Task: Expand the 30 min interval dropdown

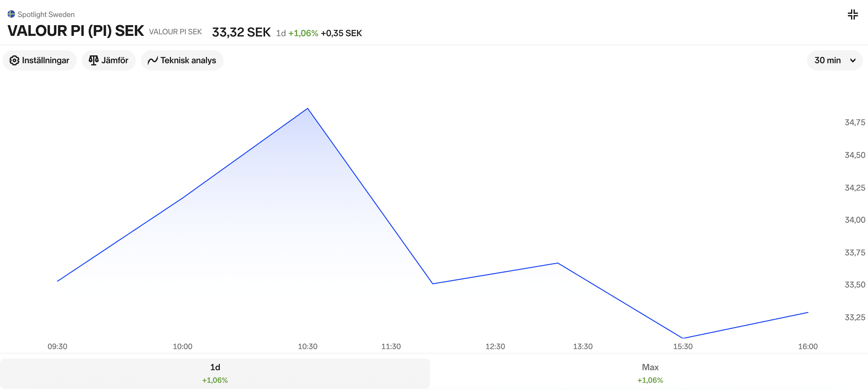Action: [x=834, y=60]
